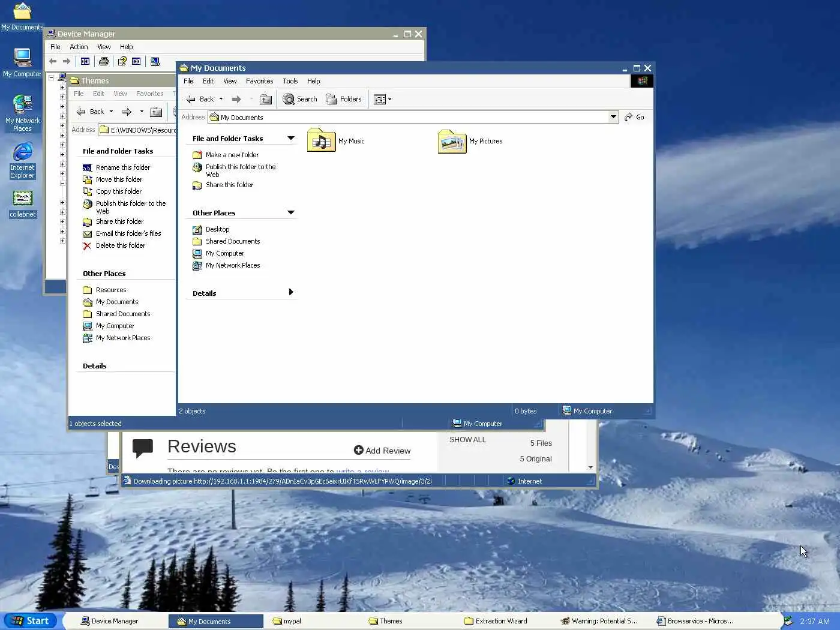Expand Details panel in My Documents
This screenshot has height=630, width=840.
pyautogui.click(x=291, y=292)
